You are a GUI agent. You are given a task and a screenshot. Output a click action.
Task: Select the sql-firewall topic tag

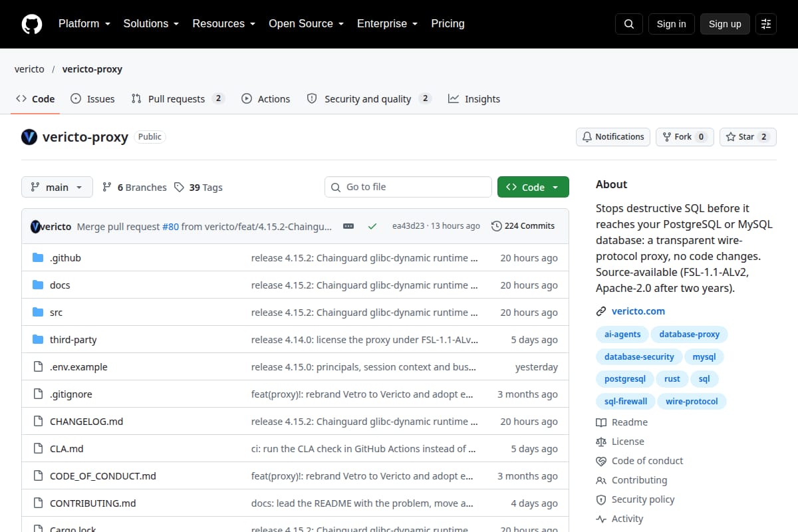pyautogui.click(x=626, y=402)
